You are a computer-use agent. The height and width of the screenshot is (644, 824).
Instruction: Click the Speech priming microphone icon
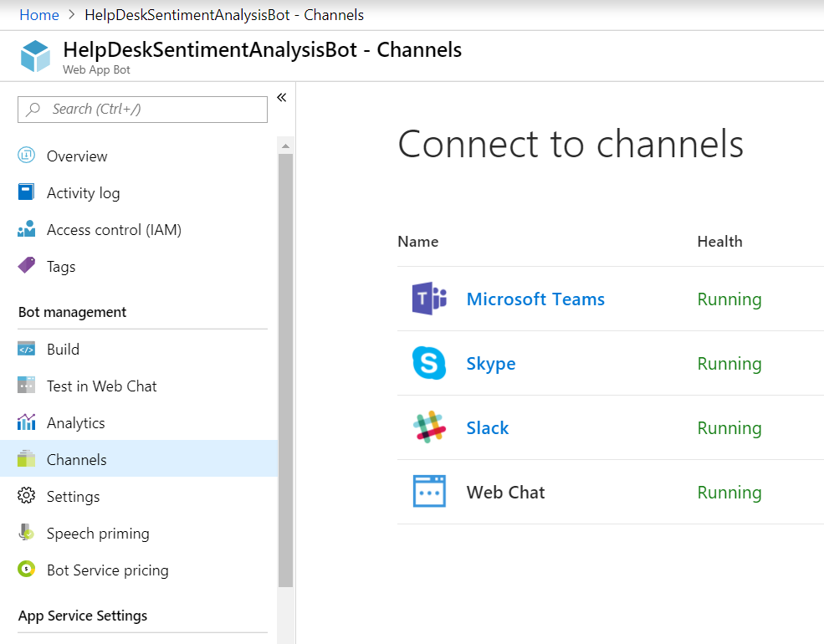pos(27,533)
